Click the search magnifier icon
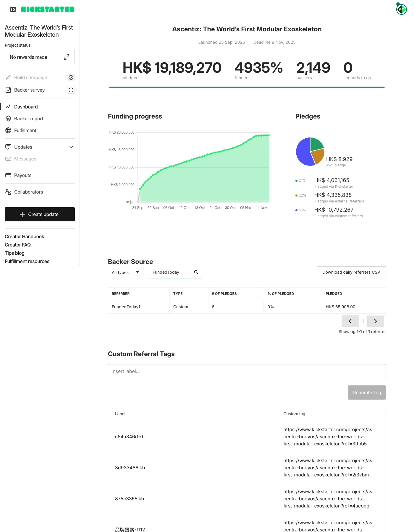The height and width of the screenshot is (532, 414). coord(196,272)
